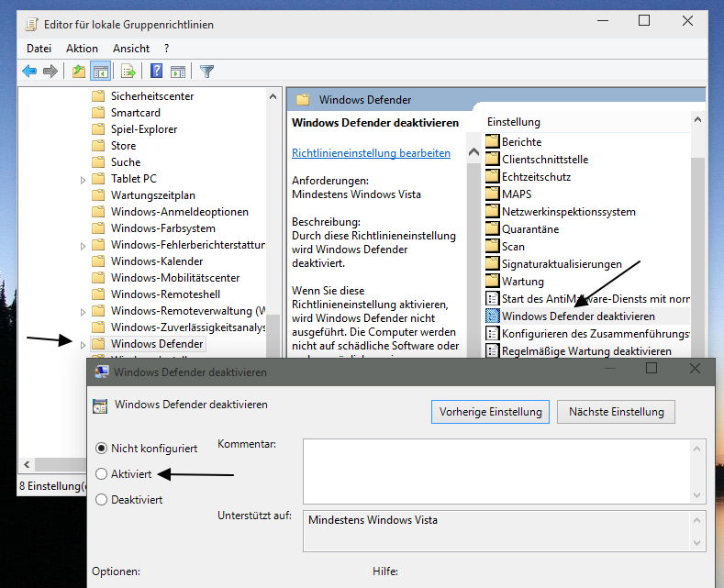Click the Berichte folder icon in settings list

(492, 141)
